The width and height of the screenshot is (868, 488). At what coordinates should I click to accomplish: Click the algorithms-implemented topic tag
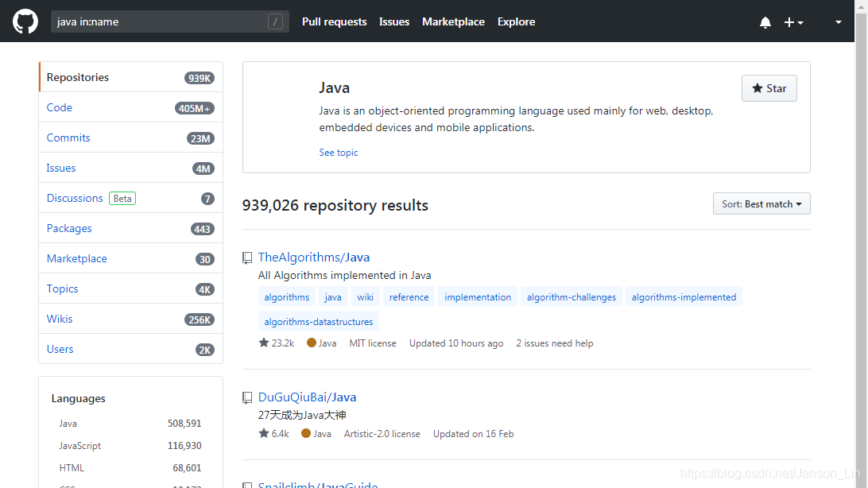(684, 297)
